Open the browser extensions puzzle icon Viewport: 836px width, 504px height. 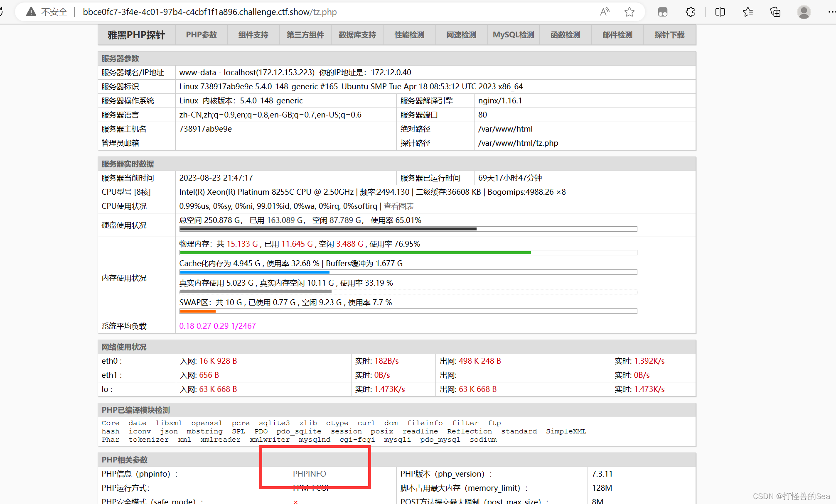coord(690,12)
